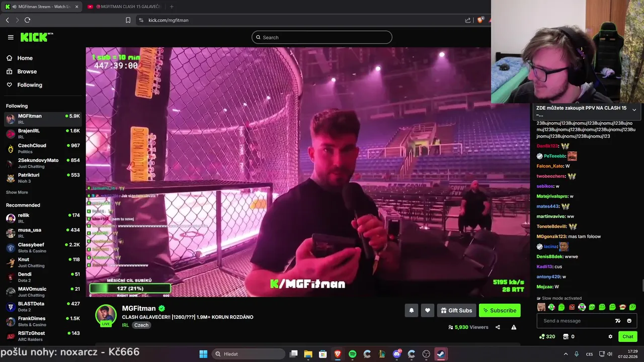
Task: Open the Windows Start menu
Action: click(x=203, y=354)
